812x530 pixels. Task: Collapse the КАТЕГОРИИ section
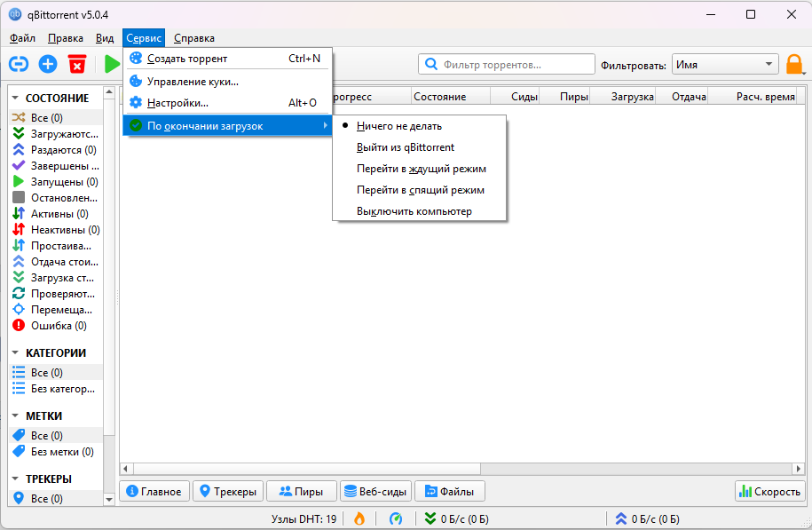15,352
